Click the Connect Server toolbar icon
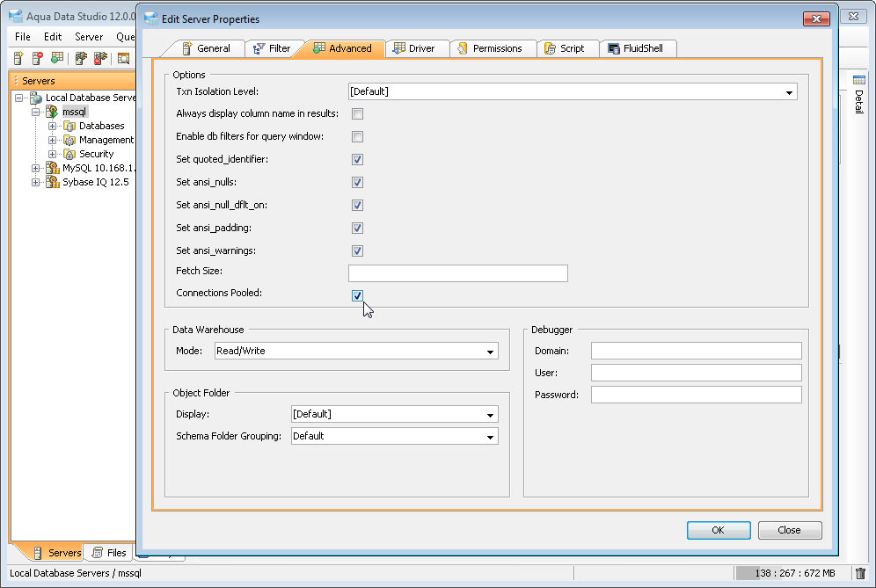 click(81, 58)
